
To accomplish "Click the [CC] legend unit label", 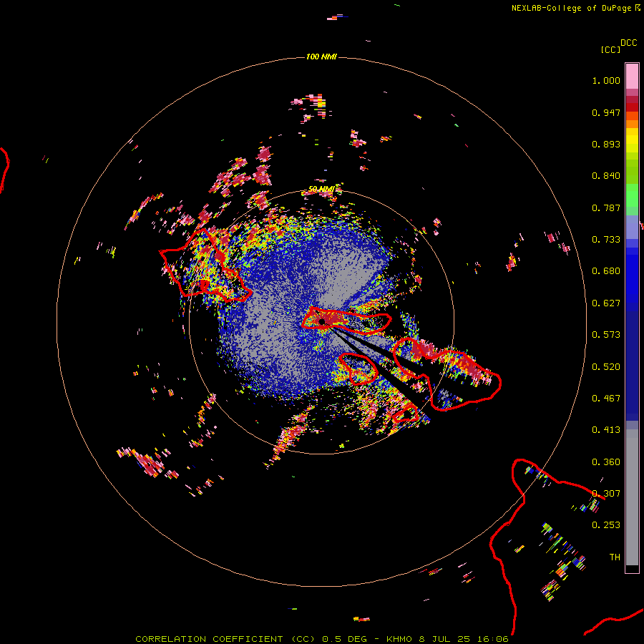I will 610,49.
